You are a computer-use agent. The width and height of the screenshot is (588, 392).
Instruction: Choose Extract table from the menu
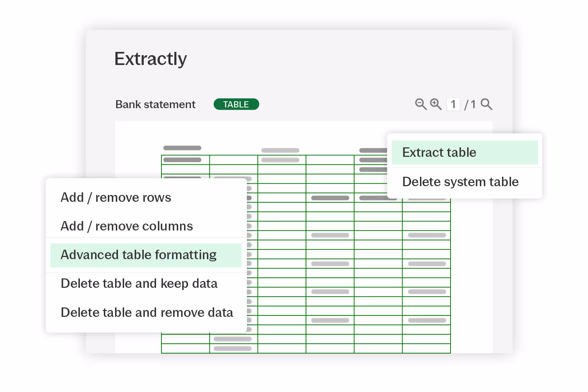[x=465, y=152]
